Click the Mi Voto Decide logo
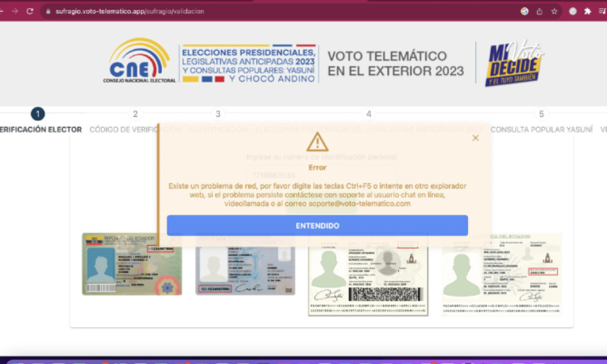 pos(514,63)
